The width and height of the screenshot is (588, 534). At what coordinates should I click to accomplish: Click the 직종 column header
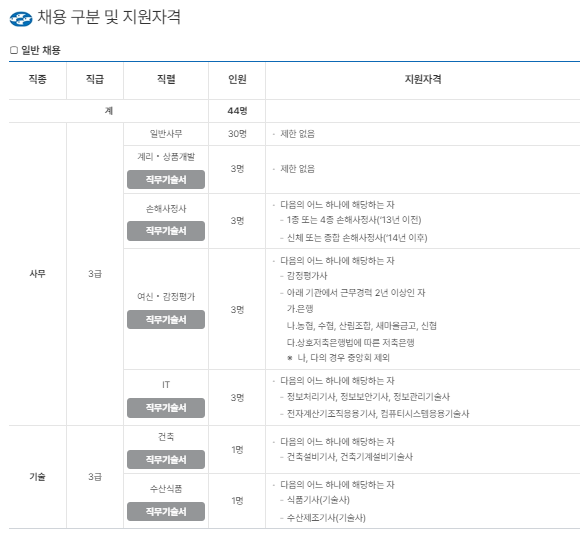38,79
